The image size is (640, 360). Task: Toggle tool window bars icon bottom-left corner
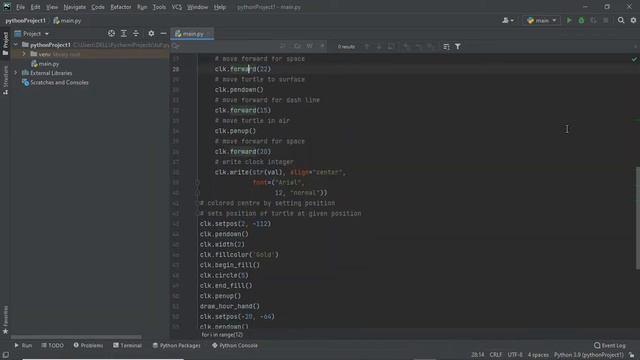click(5, 355)
